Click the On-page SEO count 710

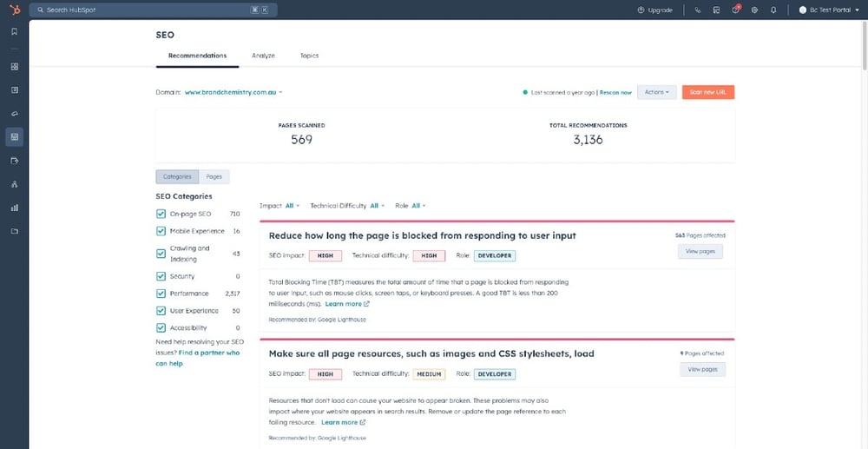[234, 214]
